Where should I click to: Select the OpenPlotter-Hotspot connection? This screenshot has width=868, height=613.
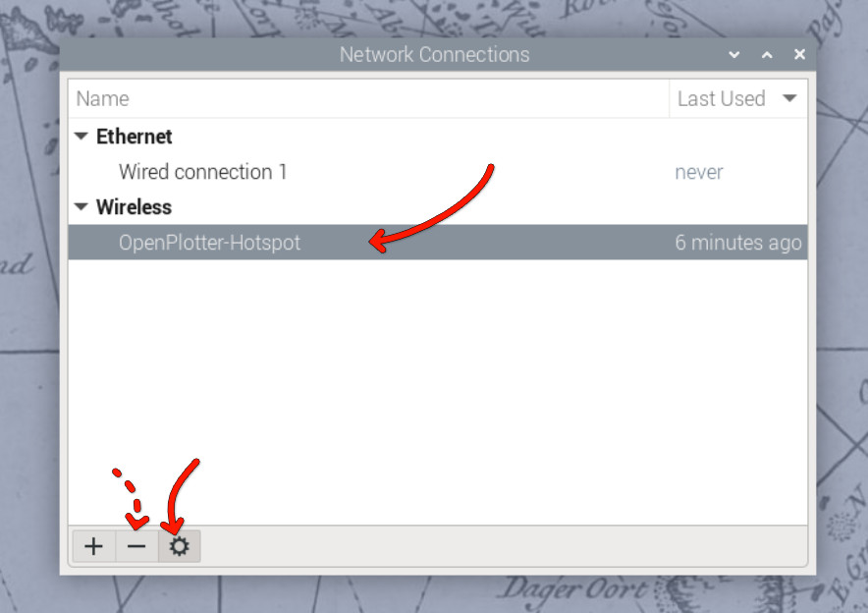click(437, 243)
